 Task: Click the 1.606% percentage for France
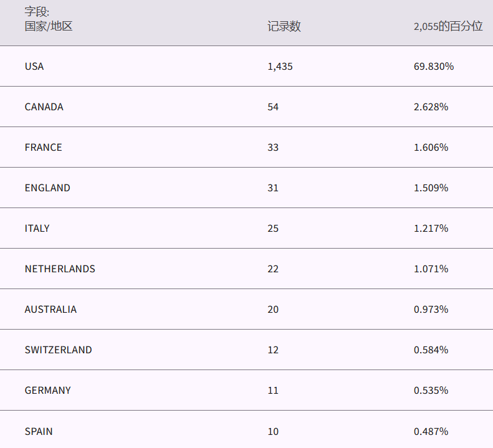point(431,147)
